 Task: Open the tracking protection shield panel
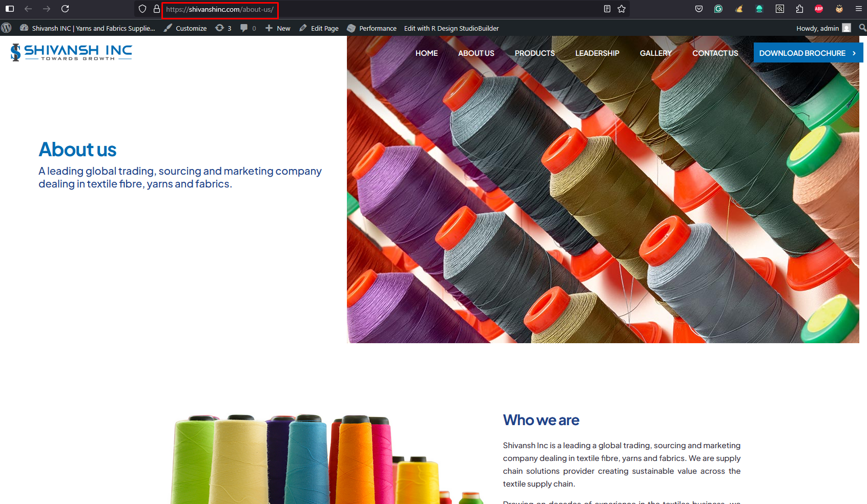point(142,9)
